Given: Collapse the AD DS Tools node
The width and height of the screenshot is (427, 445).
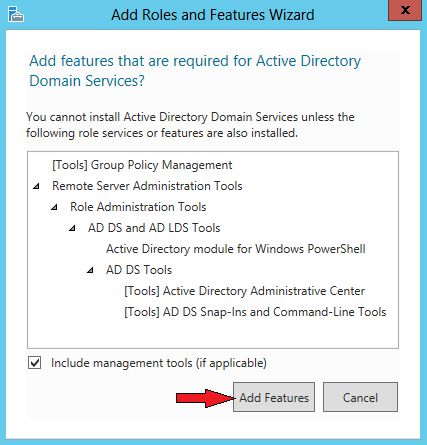Looking at the screenshot, I should click(90, 270).
